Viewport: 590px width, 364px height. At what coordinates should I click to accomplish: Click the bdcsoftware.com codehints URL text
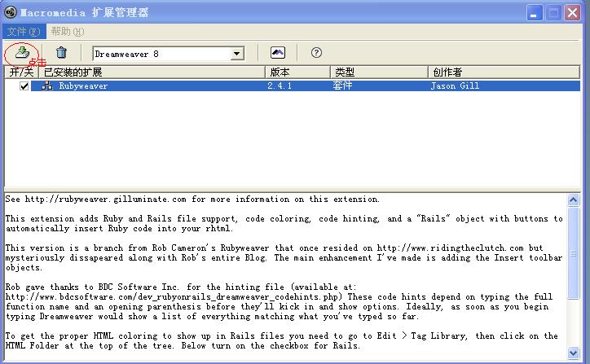(174, 297)
